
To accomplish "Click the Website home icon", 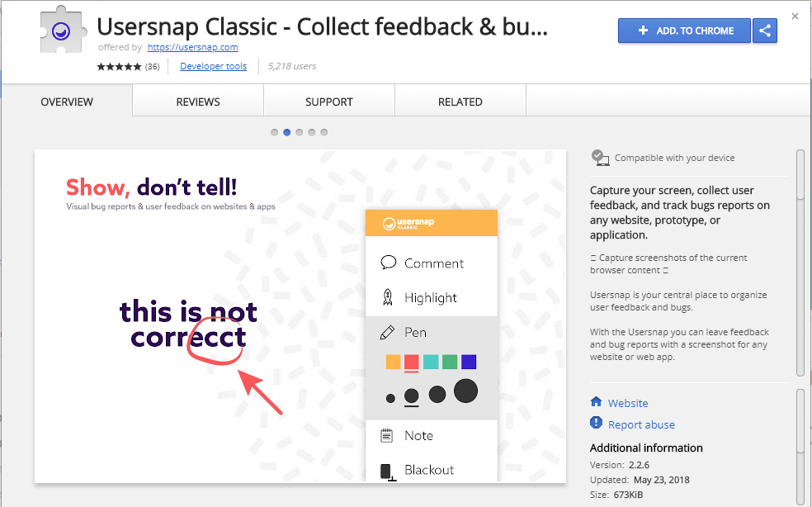I will (597, 402).
